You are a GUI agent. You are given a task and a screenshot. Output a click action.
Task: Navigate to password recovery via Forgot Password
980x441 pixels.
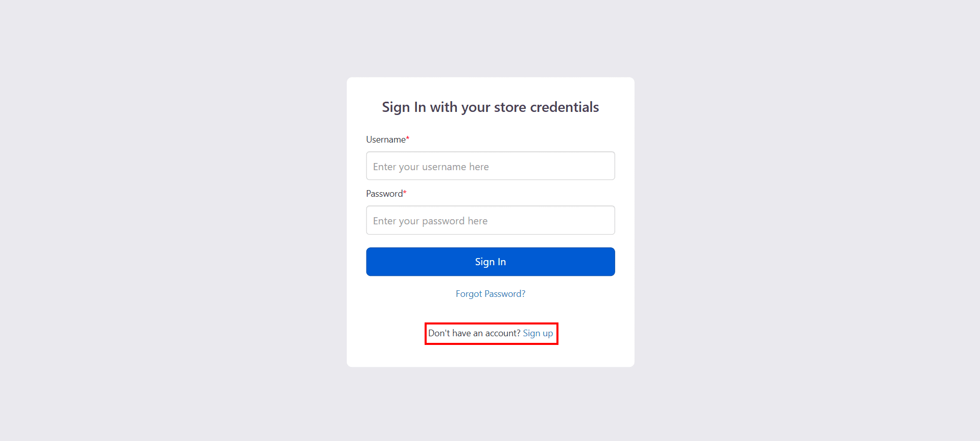pyautogui.click(x=490, y=293)
